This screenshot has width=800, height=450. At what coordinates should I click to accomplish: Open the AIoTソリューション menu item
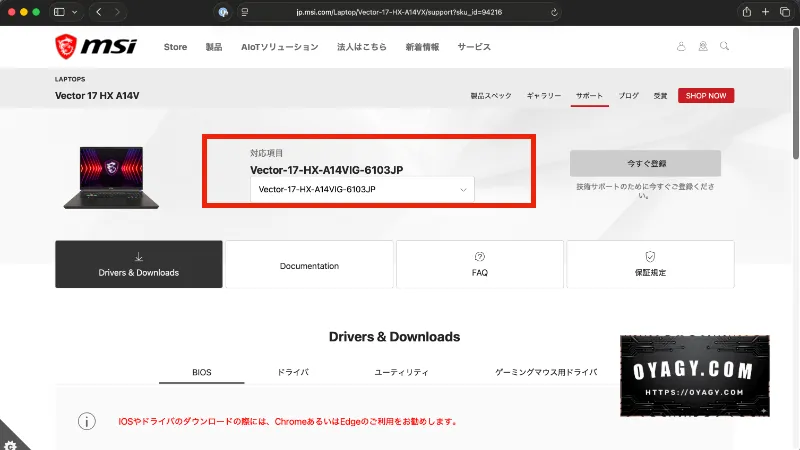280,47
